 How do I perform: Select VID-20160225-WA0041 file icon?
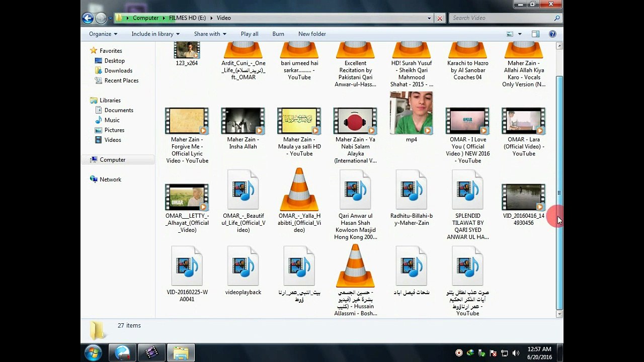pyautogui.click(x=187, y=266)
